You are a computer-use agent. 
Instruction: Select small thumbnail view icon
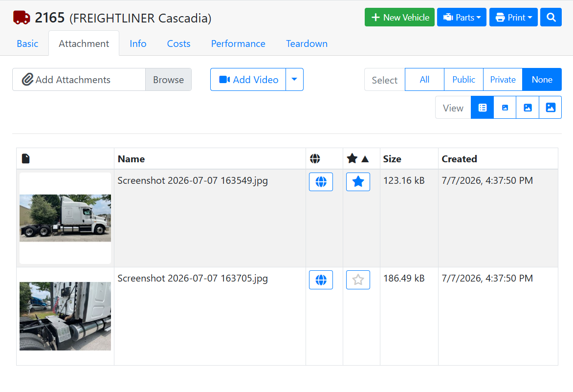point(505,108)
